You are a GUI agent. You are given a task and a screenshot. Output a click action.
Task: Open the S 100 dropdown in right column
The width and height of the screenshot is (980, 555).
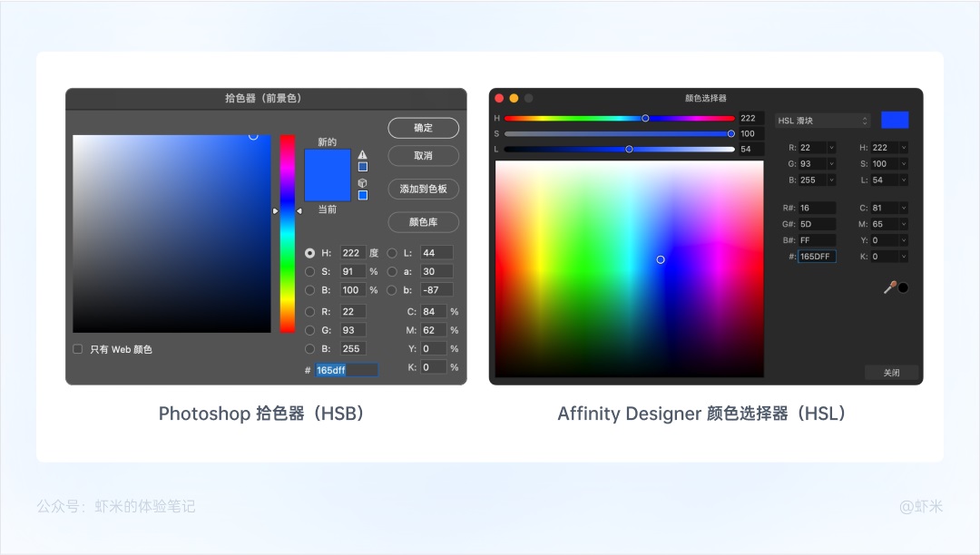[904, 163]
